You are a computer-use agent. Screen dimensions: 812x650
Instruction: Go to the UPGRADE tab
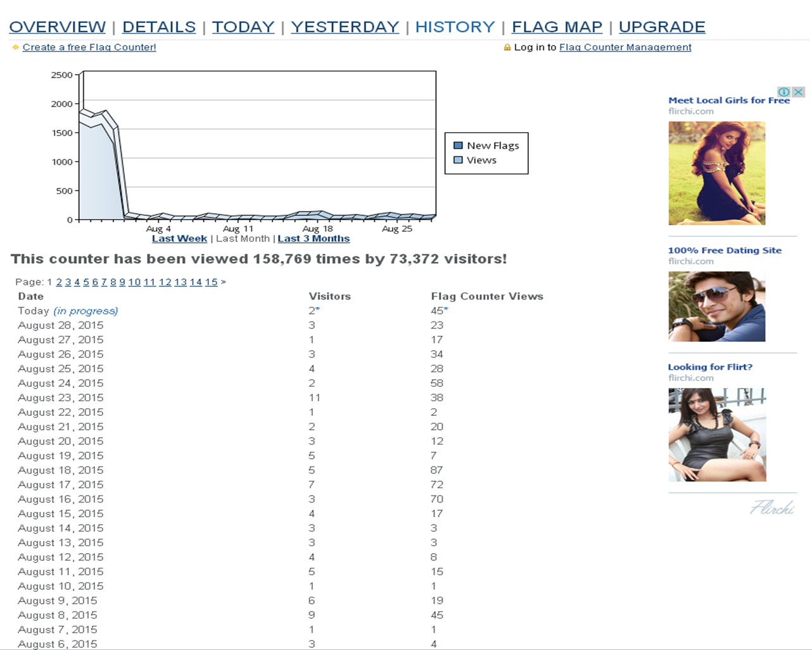tap(662, 27)
